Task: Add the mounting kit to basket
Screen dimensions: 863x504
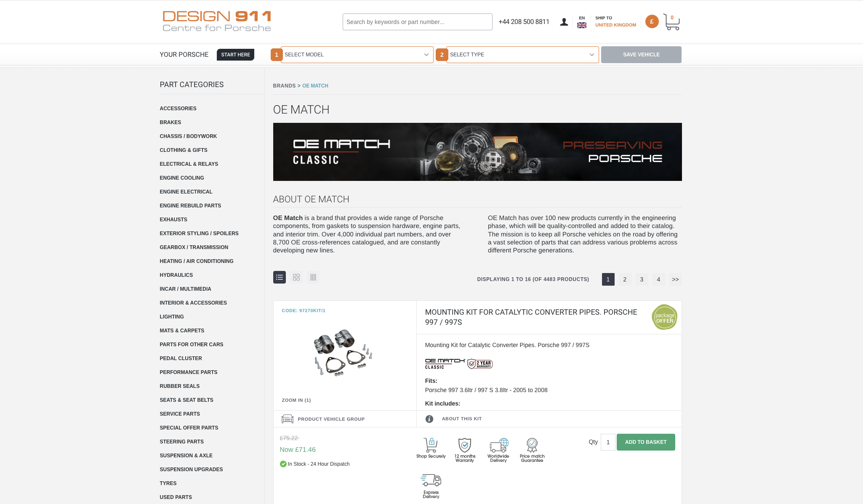Action: pyautogui.click(x=646, y=442)
